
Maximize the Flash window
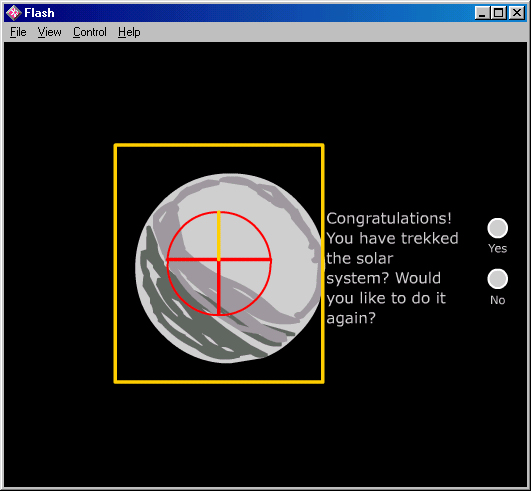[x=499, y=13]
